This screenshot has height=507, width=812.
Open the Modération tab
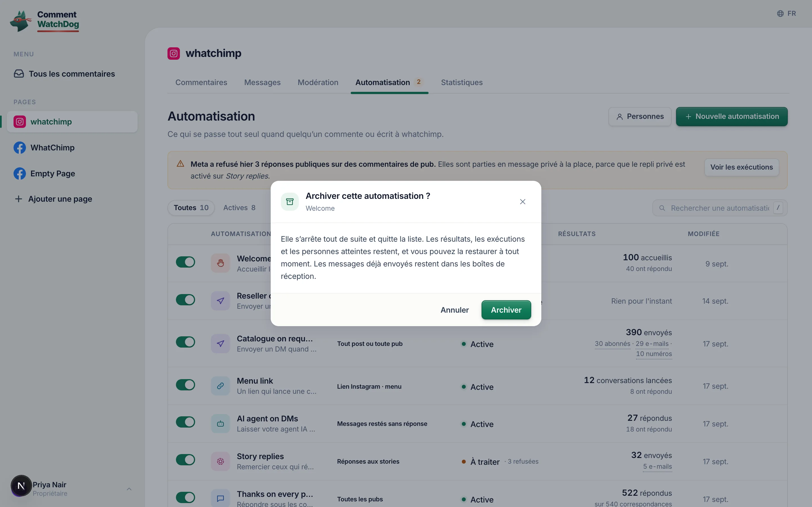tap(318, 83)
